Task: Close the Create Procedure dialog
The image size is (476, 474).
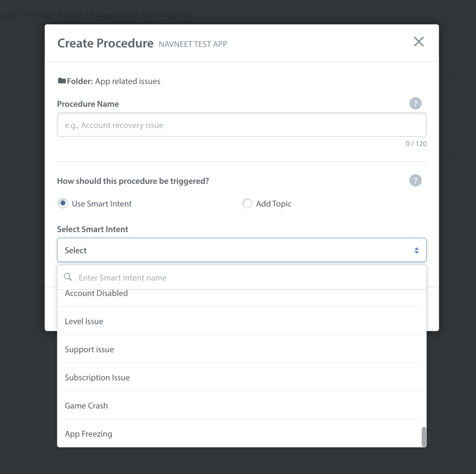Action: tap(419, 42)
